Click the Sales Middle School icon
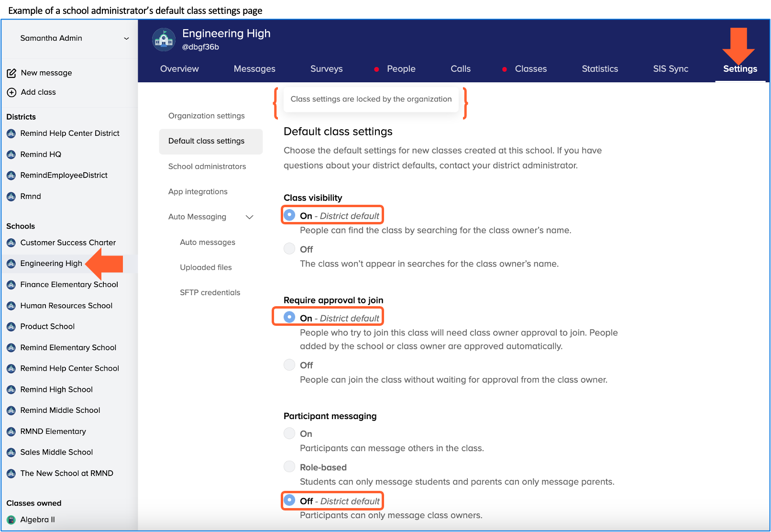Screen dimensions: 771x532 11,453
